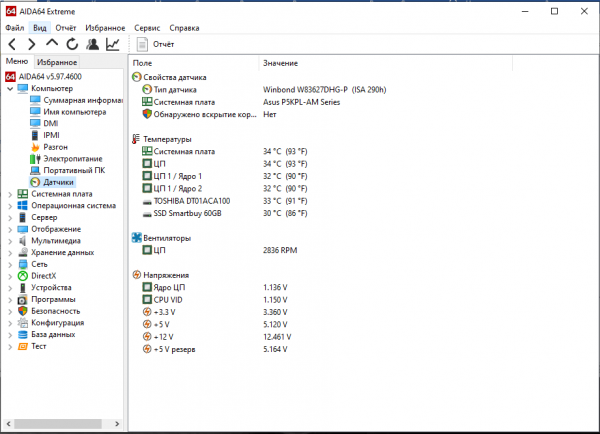The image size is (600, 434).
Task: Click the tree panel horizontal scrollbar thumb
Action: (x=58, y=424)
